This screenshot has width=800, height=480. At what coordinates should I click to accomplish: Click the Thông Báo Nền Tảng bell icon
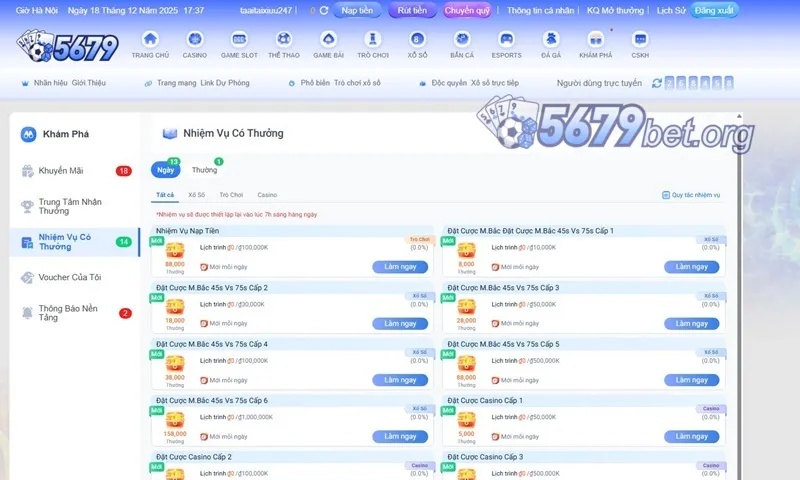27,313
